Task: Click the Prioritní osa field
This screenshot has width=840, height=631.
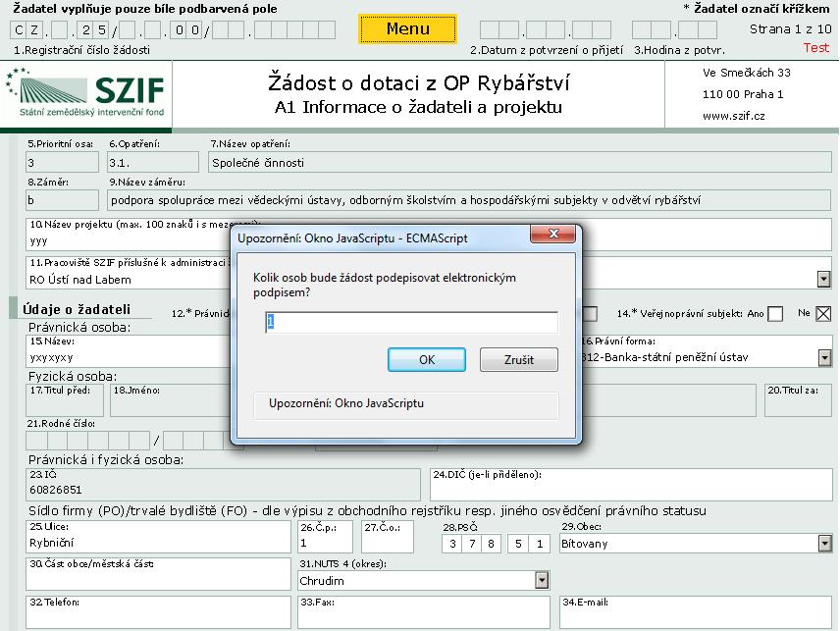Action: [62, 162]
